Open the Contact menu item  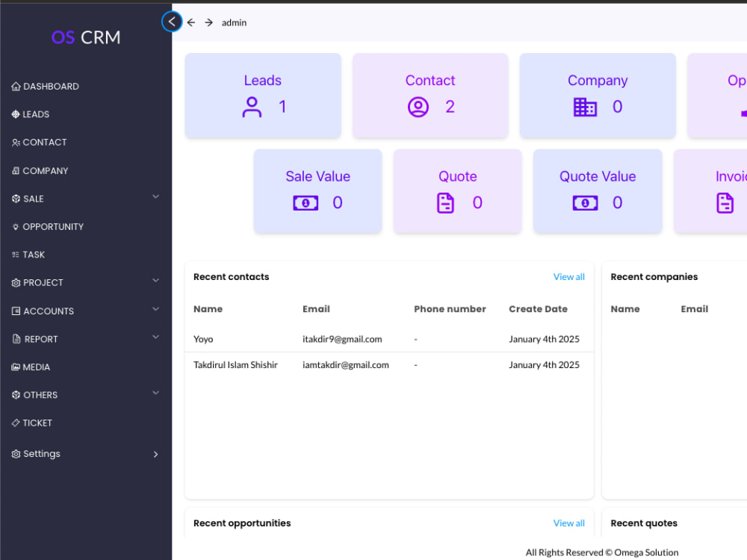pos(45,143)
